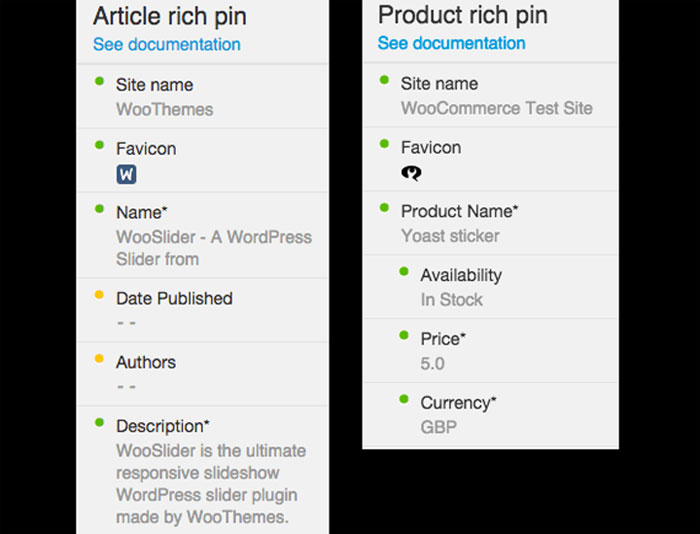Image resolution: width=700 pixels, height=534 pixels.
Task: Click green status dot beside Availability
Action: pos(404,271)
